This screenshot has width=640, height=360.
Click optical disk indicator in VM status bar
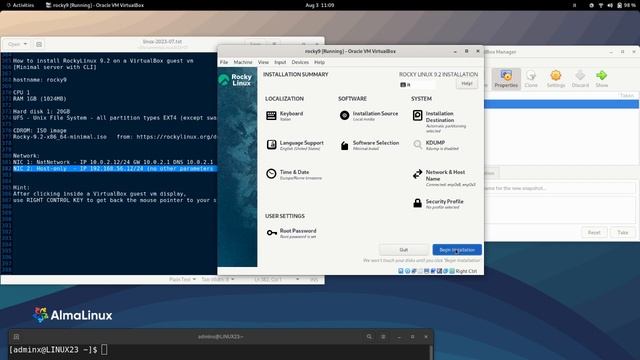407,271
